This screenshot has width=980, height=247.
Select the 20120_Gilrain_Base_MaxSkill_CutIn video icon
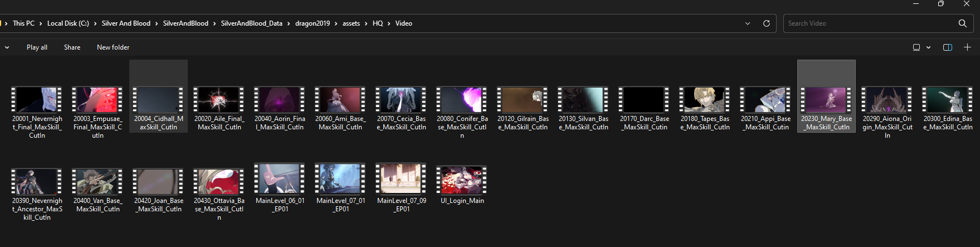coord(523,100)
